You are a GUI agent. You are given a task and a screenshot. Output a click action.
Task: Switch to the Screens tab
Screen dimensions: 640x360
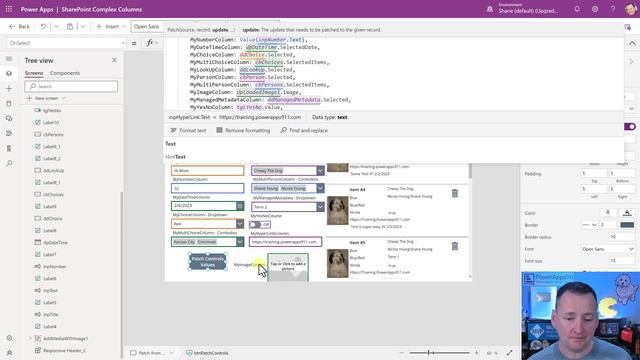pyautogui.click(x=34, y=73)
